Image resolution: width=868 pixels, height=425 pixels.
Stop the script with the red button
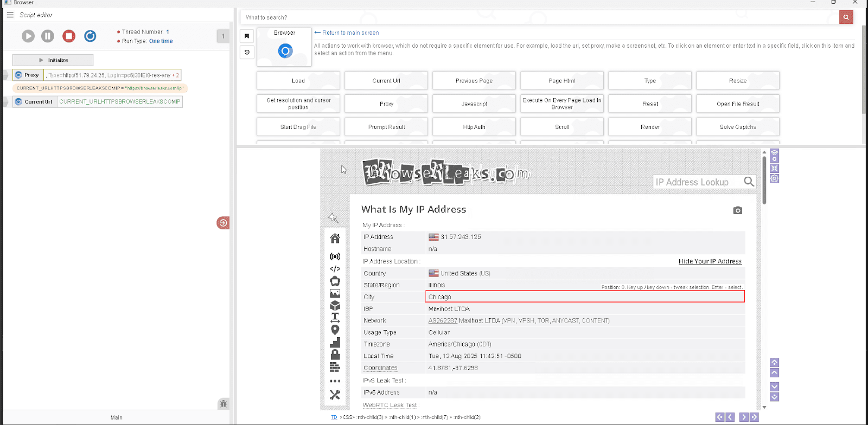point(69,36)
